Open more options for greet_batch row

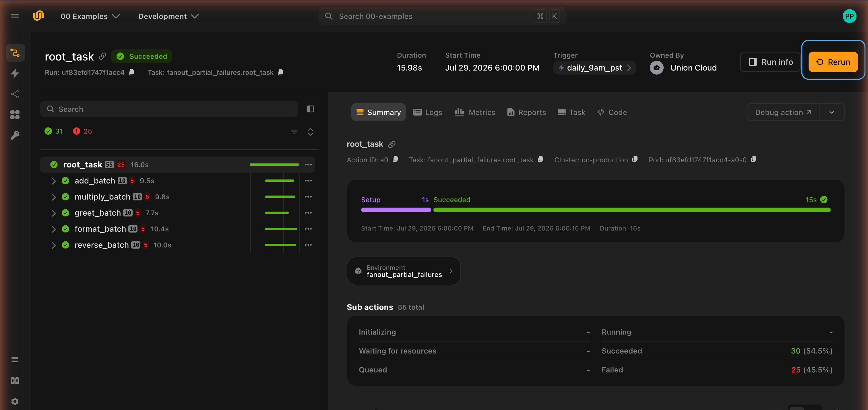click(x=308, y=213)
